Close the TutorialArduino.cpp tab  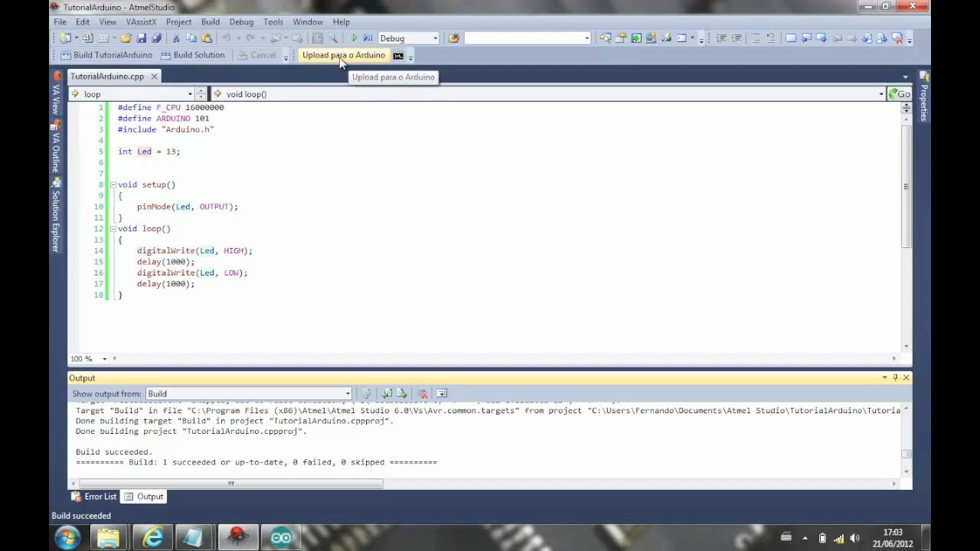point(154,77)
